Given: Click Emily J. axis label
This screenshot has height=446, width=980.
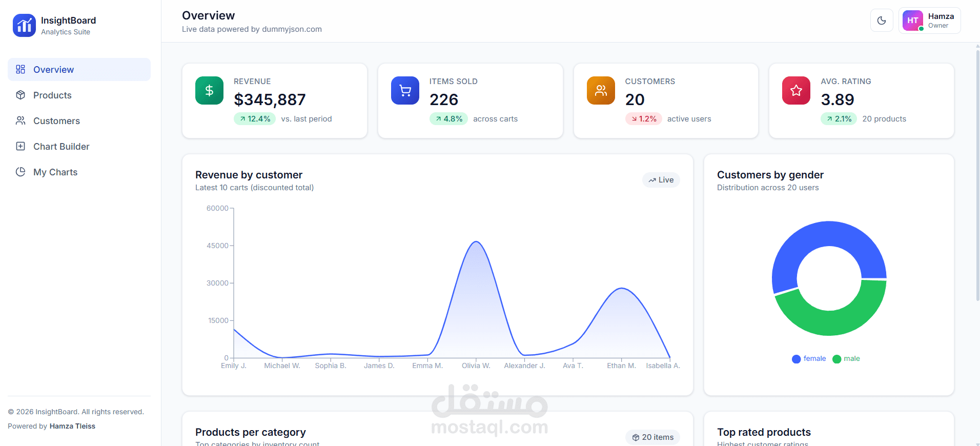Looking at the screenshot, I should tap(234, 366).
